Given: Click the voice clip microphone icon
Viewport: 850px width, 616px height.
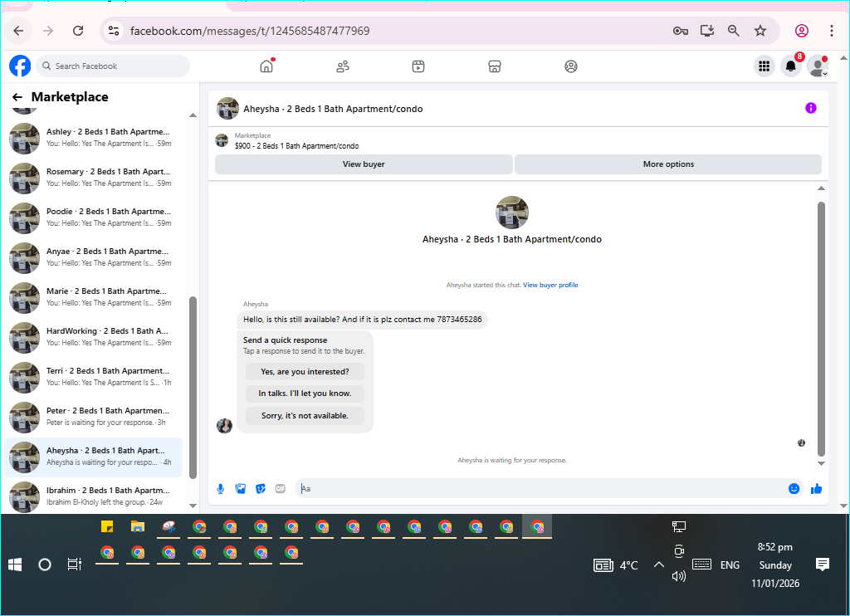Looking at the screenshot, I should [x=221, y=489].
